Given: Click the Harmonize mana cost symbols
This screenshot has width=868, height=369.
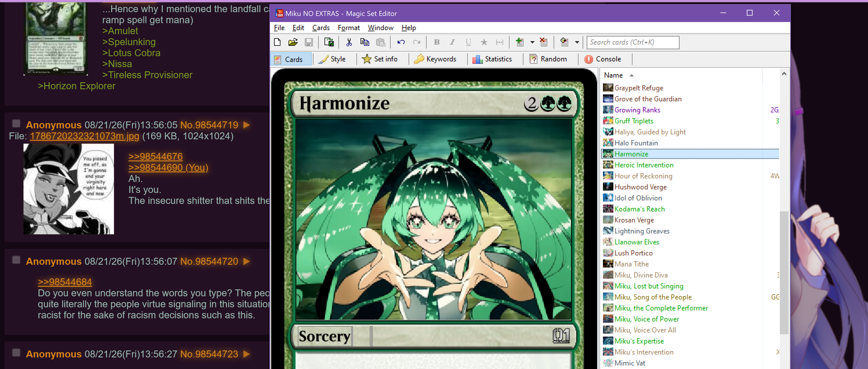Looking at the screenshot, I should coord(548,103).
